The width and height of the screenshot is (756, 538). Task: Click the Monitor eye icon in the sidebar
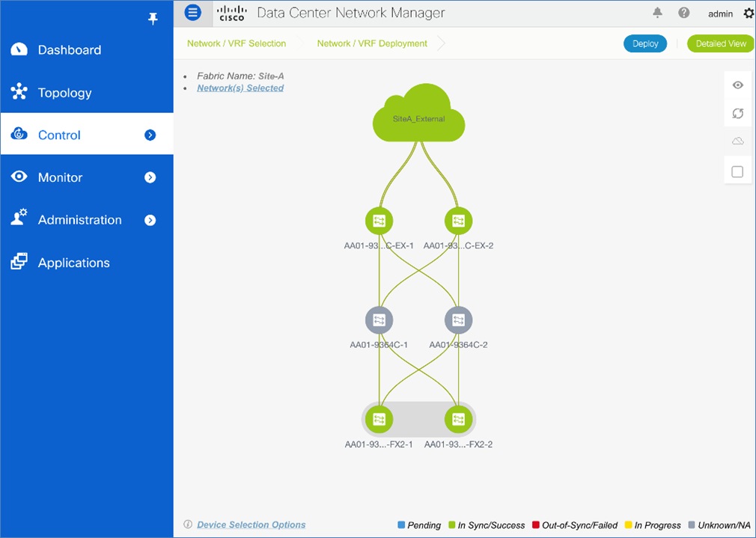19,177
